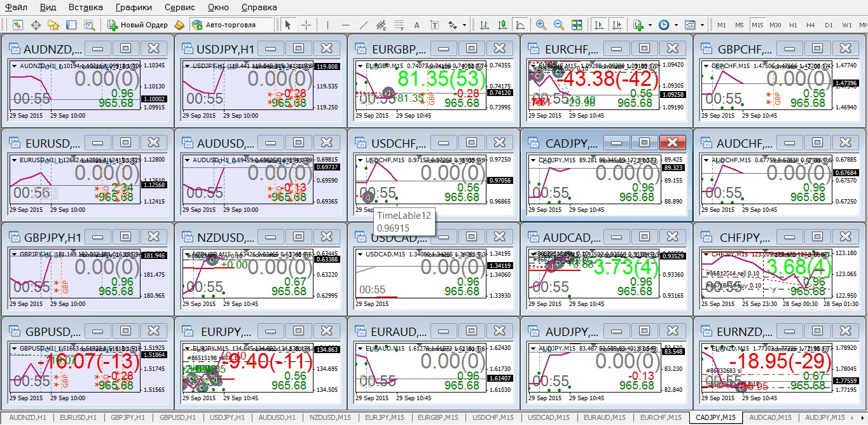The image size is (868, 425).
Task: Expand the Templates dropdown arrow
Action: point(702,25)
